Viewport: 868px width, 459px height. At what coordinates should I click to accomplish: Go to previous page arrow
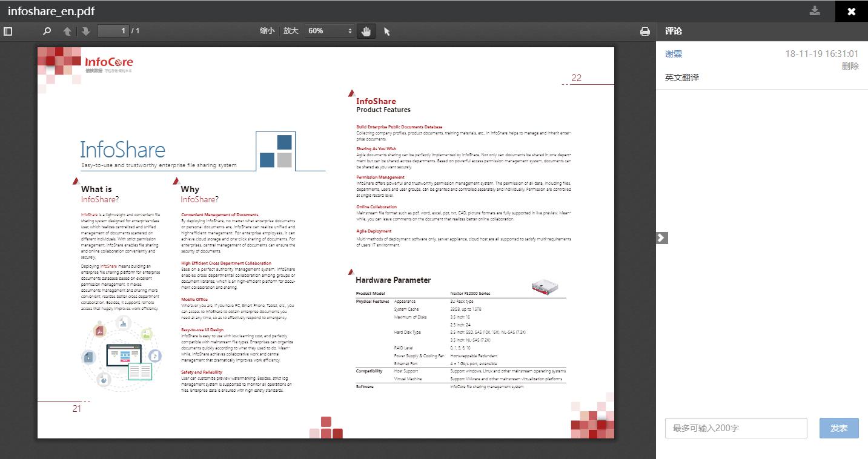tap(67, 31)
